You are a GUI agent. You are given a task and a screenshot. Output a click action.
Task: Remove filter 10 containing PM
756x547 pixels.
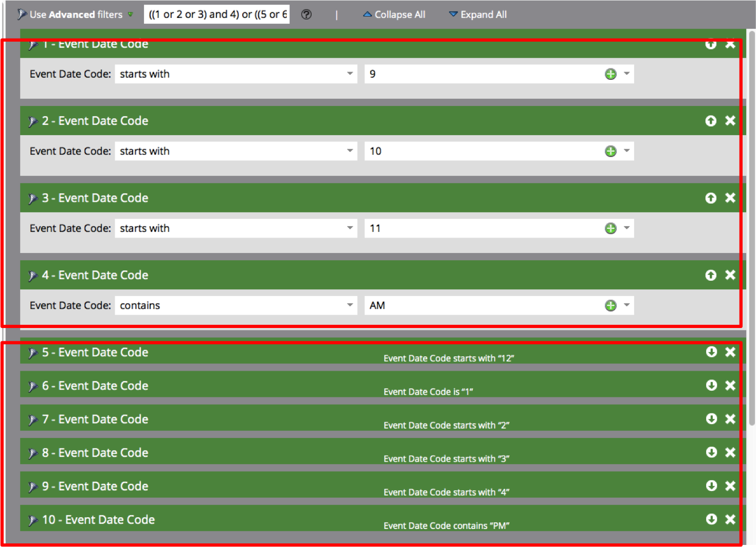730,519
